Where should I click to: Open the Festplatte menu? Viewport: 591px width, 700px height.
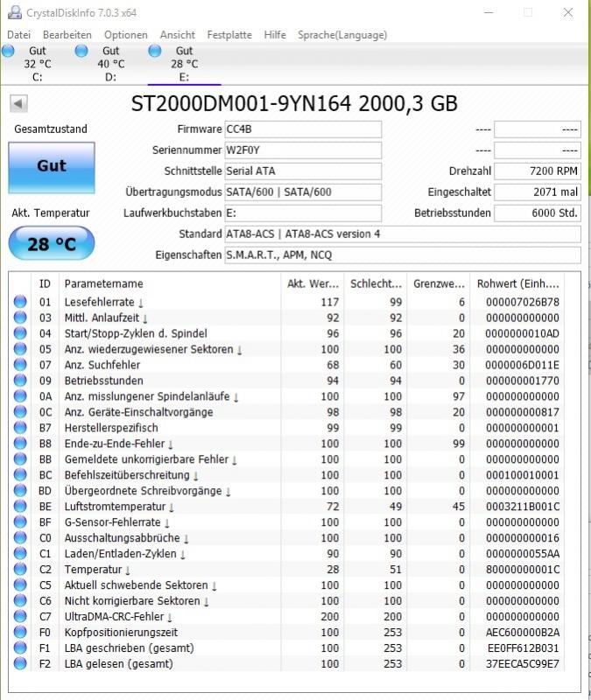pyautogui.click(x=229, y=35)
